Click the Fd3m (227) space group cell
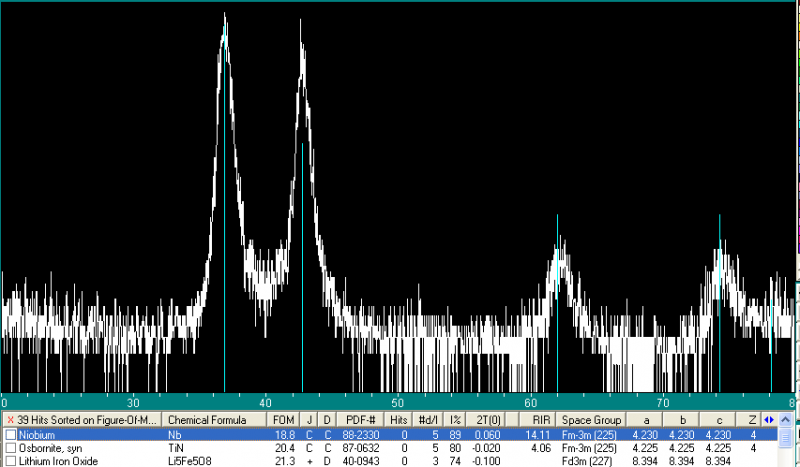 587,461
